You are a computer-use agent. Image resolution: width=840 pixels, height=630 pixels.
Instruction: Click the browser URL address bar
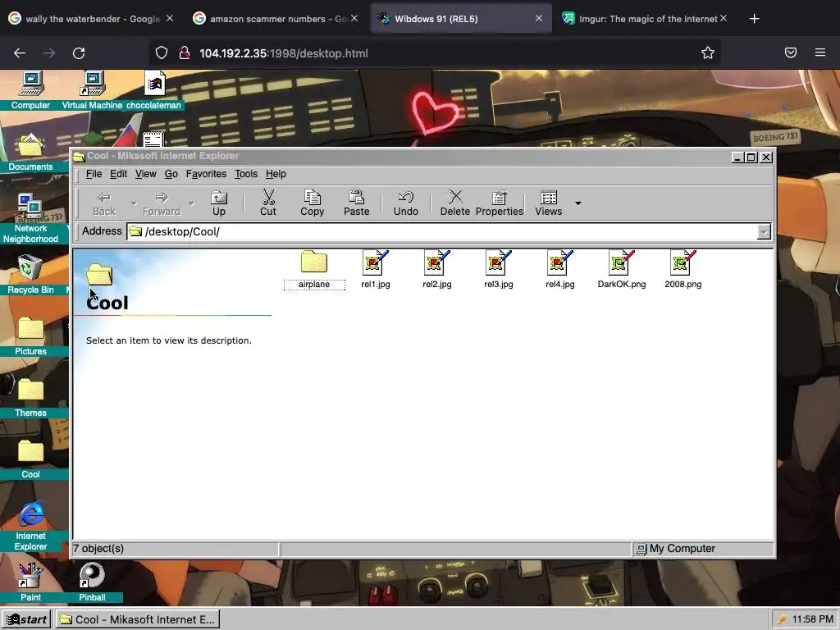(434, 53)
